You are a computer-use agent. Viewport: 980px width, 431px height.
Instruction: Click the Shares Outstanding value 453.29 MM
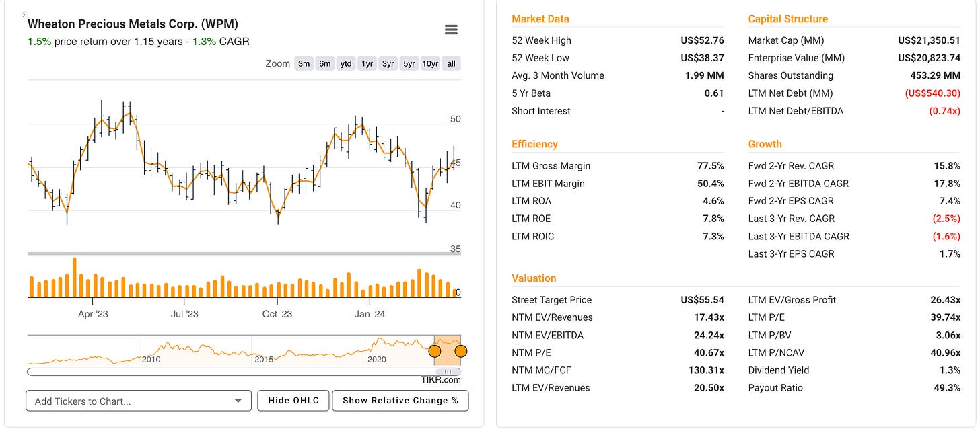[x=937, y=75]
